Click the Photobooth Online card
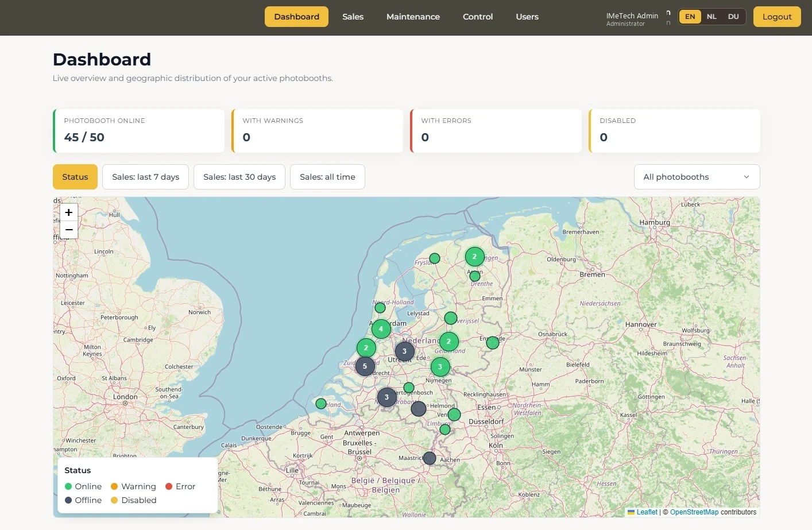The width and height of the screenshot is (812, 530). pyautogui.click(x=138, y=131)
